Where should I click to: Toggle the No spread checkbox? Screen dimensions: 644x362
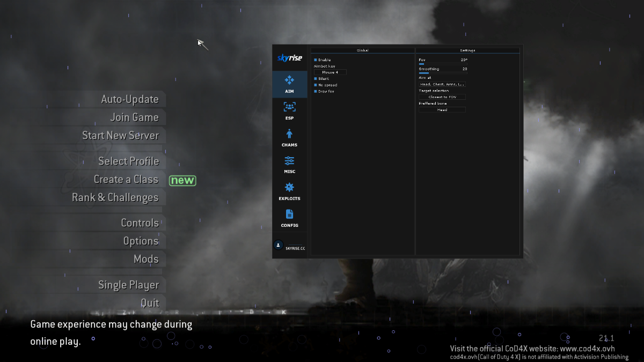point(316,85)
